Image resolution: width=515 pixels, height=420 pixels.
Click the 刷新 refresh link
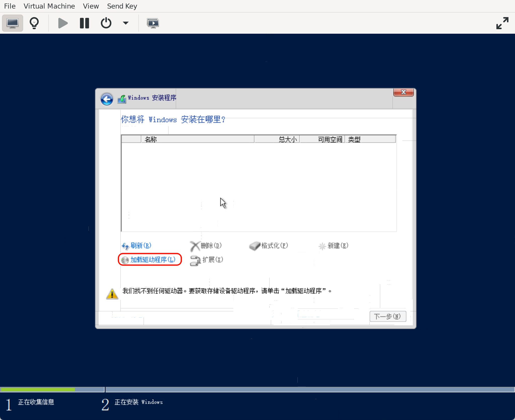(140, 246)
